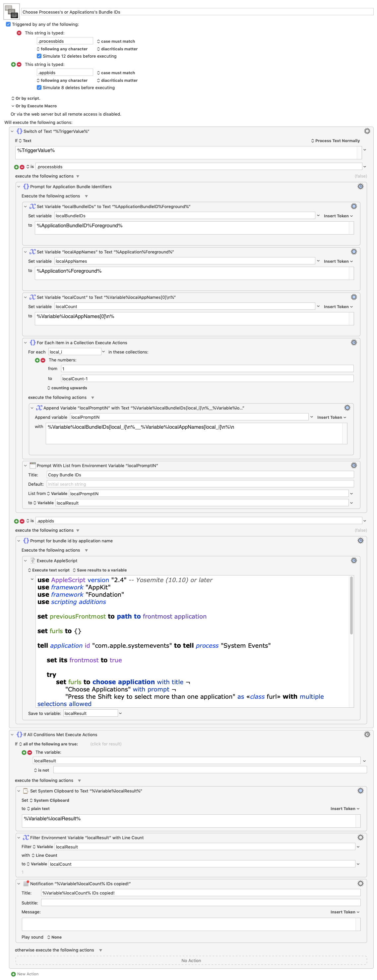Click gear icon on For Each action
Image resolution: width=377 pixels, height=980 pixels.
coord(354,342)
